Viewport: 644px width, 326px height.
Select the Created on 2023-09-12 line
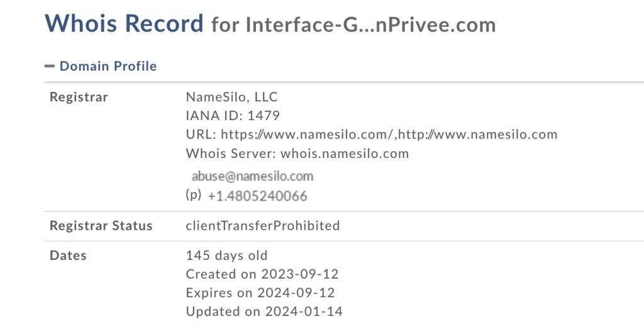pos(262,274)
